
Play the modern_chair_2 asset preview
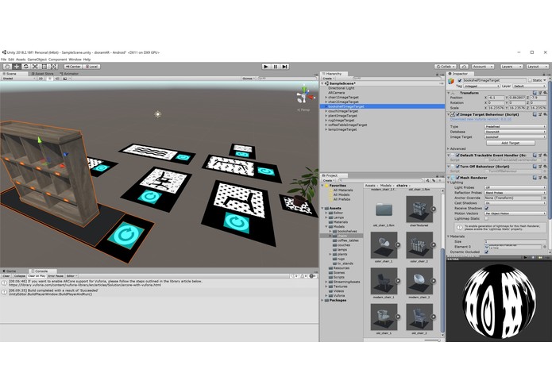[x=434, y=281]
